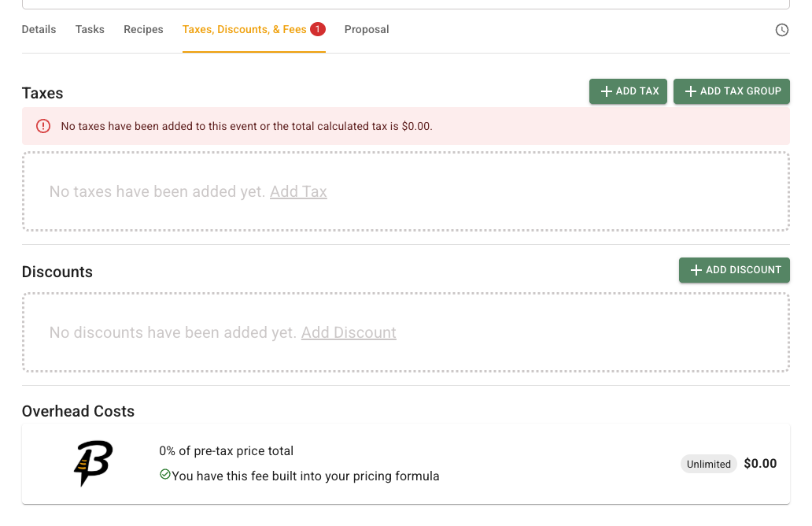
Task: Open the Proposal tab
Action: pos(367,30)
